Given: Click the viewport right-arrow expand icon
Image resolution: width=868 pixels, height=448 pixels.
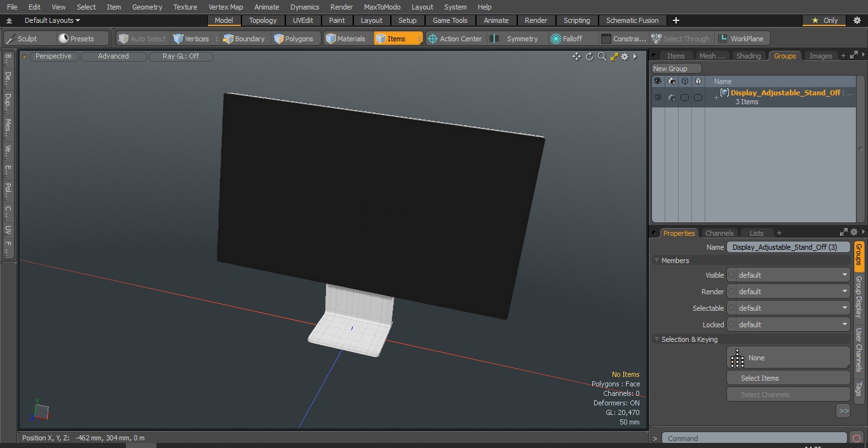Looking at the screenshot, I should 635,57.
